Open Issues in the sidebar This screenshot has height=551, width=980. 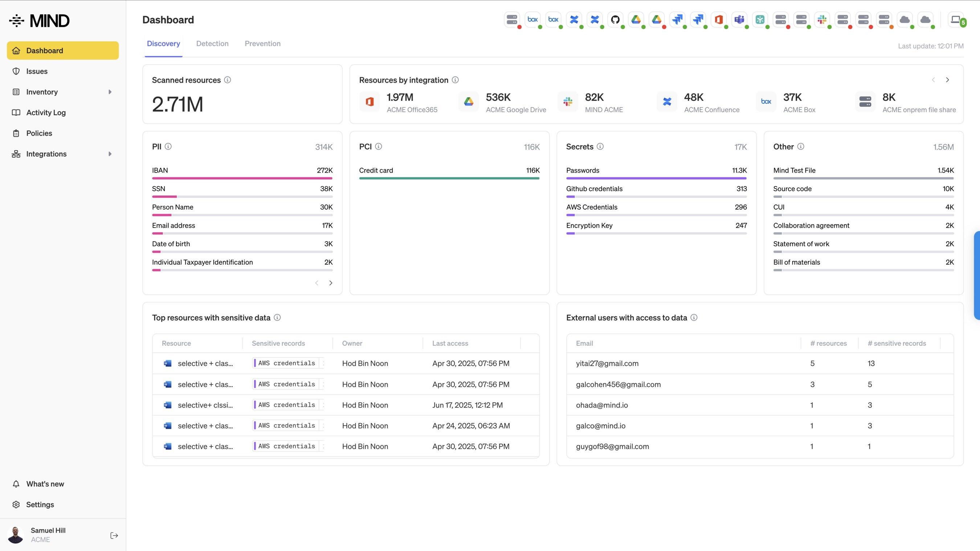(37, 71)
